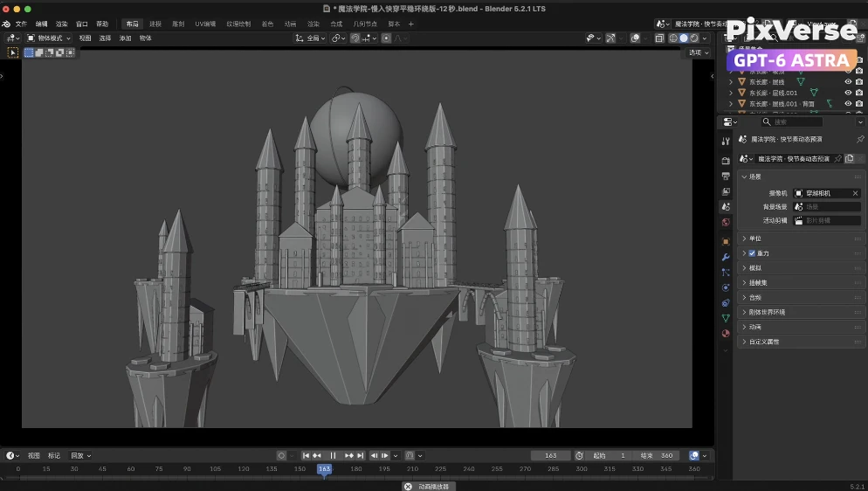This screenshot has height=491, width=868.
Task: Open the 编辑 (Edit) menu
Action: coord(42,24)
